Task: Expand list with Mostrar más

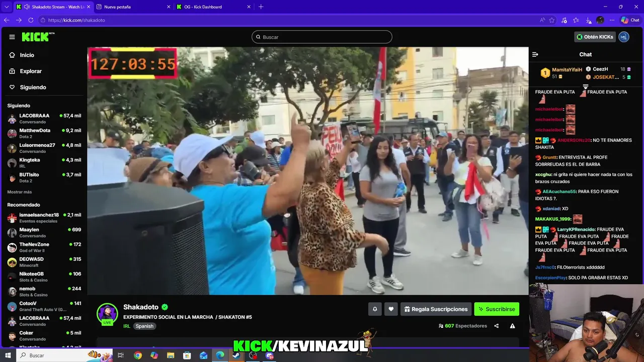Action: [x=20, y=192]
